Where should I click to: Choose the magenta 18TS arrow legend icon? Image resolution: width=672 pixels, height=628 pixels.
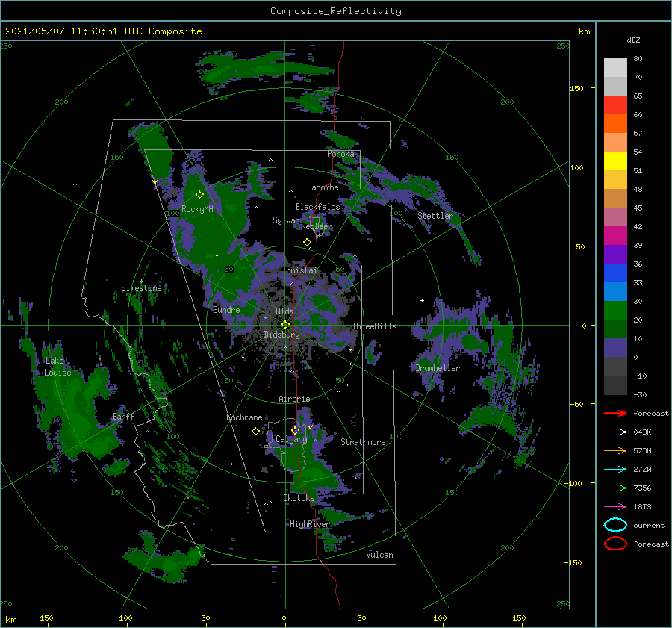[615, 507]
